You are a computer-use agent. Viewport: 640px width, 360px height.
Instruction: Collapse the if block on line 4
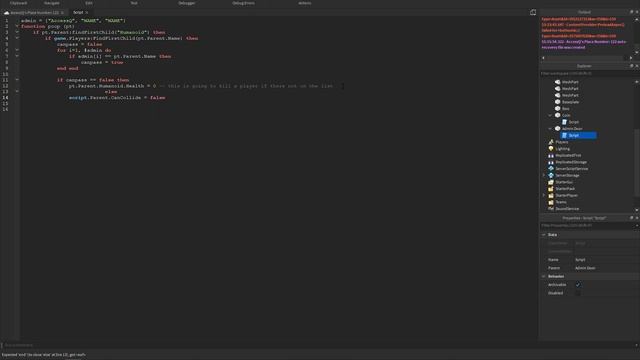[x=17, y=38]
